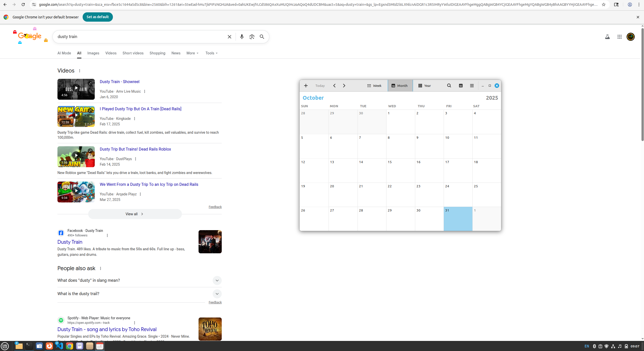
Task: Select October 15 in the calendar
Action: pos(400,170)
